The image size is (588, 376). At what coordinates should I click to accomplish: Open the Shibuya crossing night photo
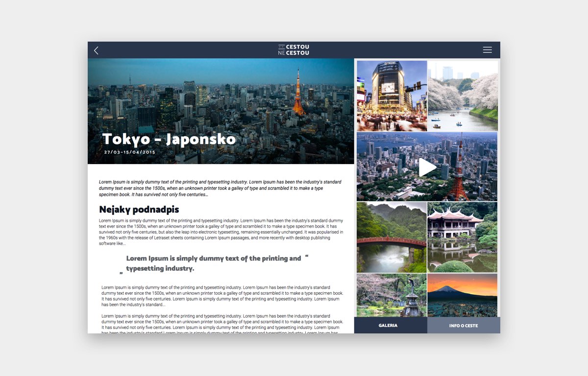392,96
